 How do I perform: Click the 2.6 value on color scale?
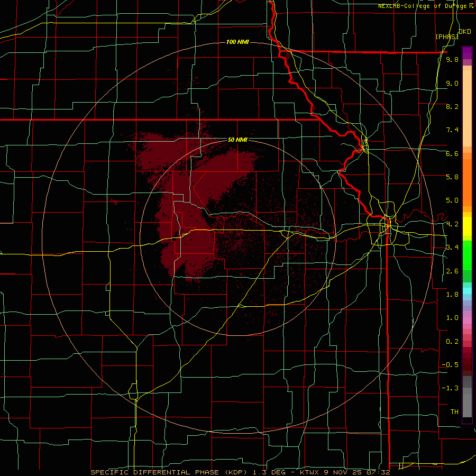pos(452,271)
